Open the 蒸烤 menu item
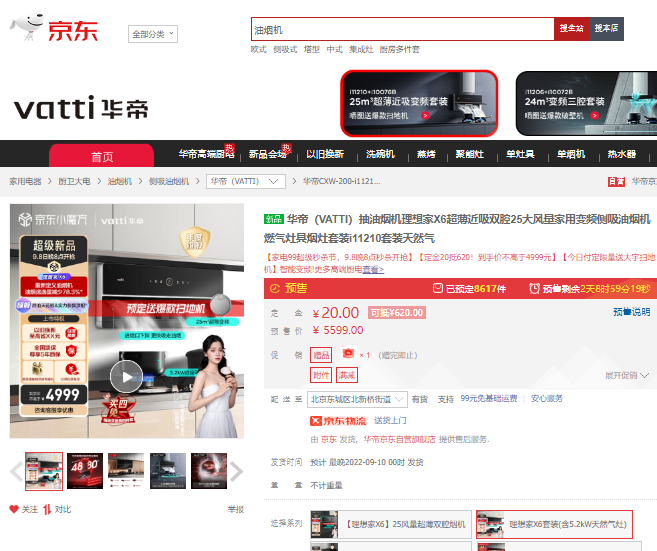The width and height of the screenshot is (657, 551). (x=427, y=154)
